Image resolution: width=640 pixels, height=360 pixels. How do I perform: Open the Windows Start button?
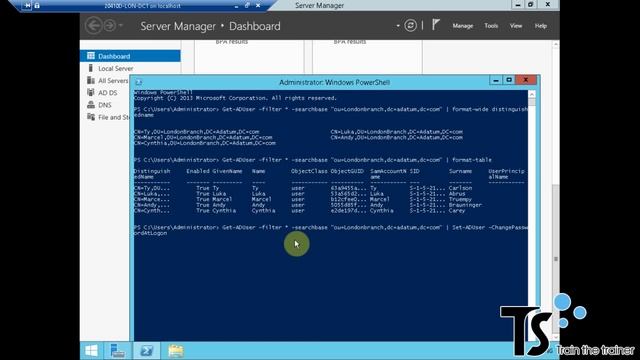coord(91,351)
